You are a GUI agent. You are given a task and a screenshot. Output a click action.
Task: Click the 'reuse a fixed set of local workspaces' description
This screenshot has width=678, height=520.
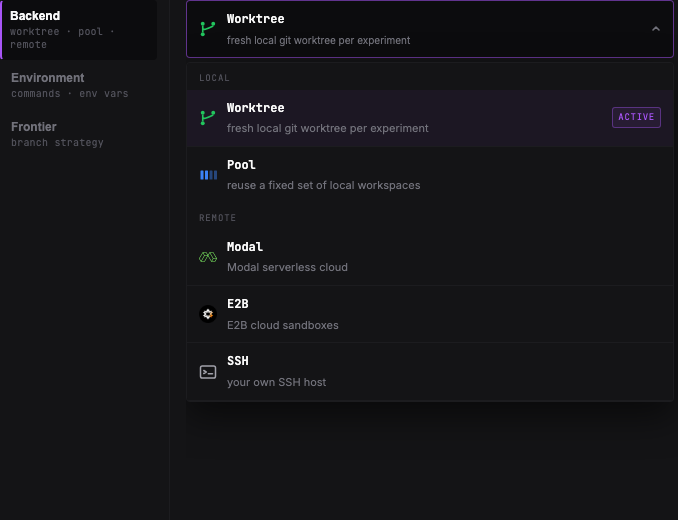[x=323, y=185]
